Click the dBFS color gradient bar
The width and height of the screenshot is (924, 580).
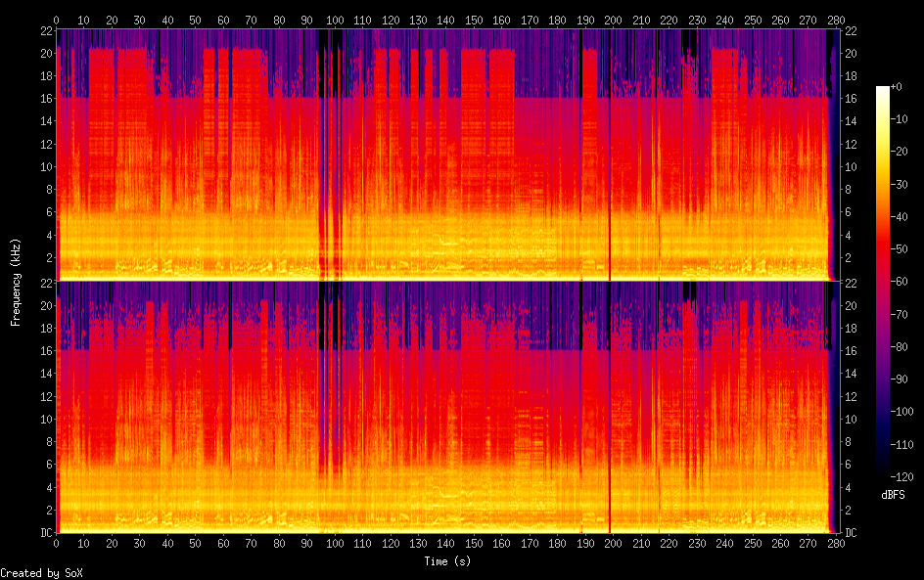883,284
